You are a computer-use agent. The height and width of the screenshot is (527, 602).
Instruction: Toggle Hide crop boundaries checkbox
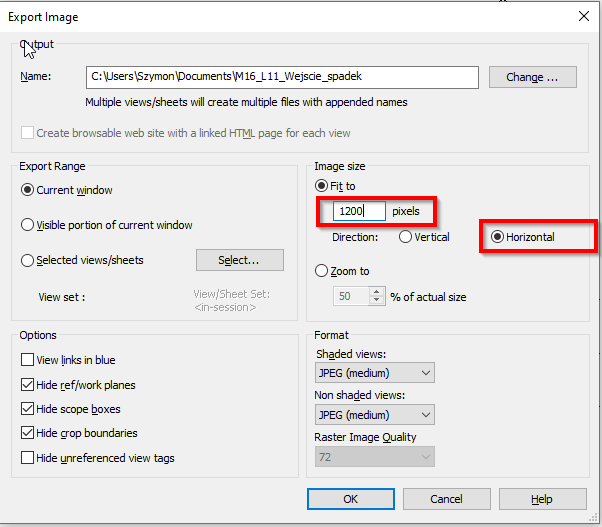(x=27, y=433)
